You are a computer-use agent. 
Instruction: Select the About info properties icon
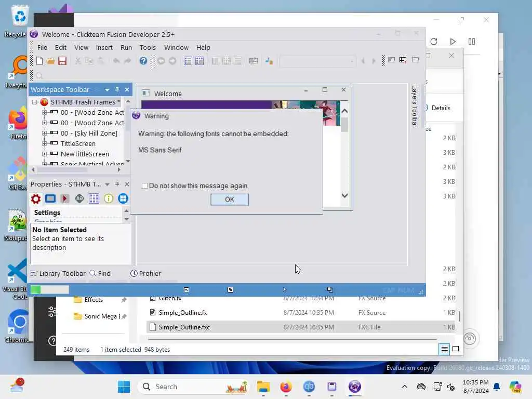tap(108, 198)
